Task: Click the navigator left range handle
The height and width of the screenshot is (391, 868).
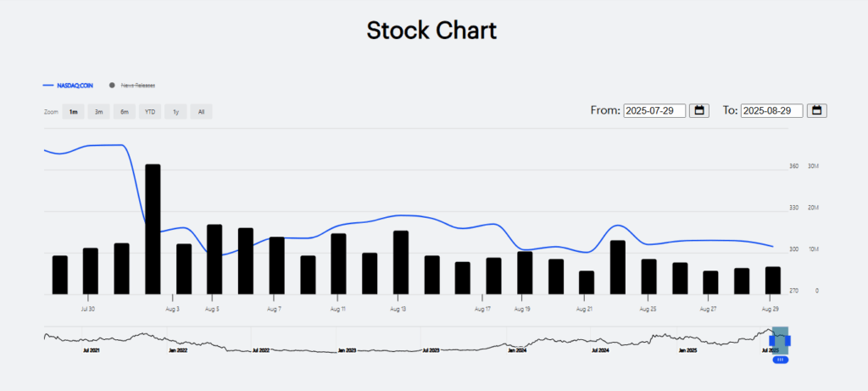Action: 772,341
